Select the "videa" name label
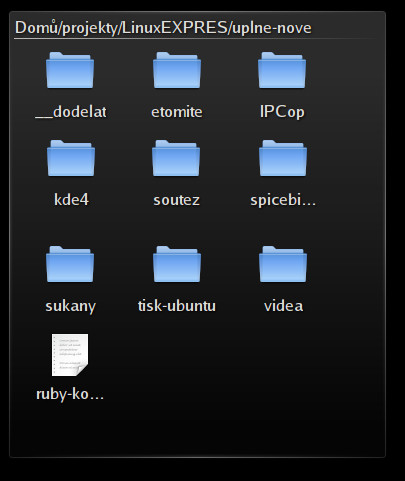Screen dimensions: 405x481 pyautogui.click(x=284, y=306)
